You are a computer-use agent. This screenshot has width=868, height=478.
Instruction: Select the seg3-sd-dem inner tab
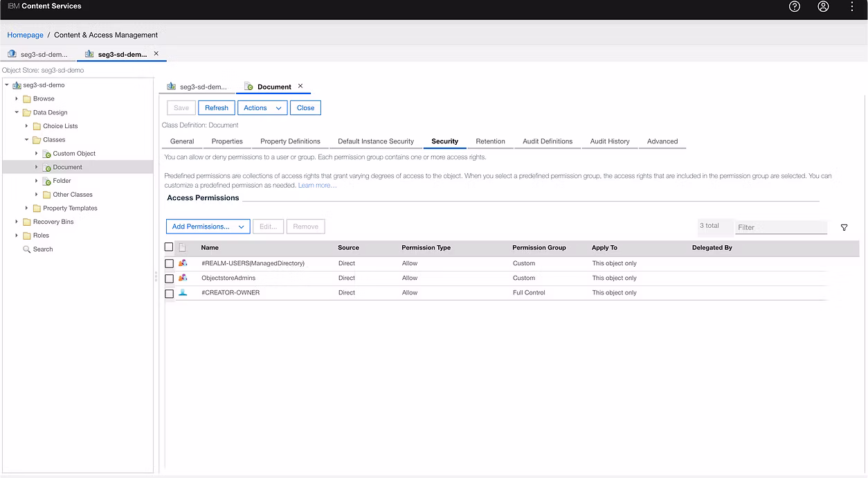pos(197,87)
